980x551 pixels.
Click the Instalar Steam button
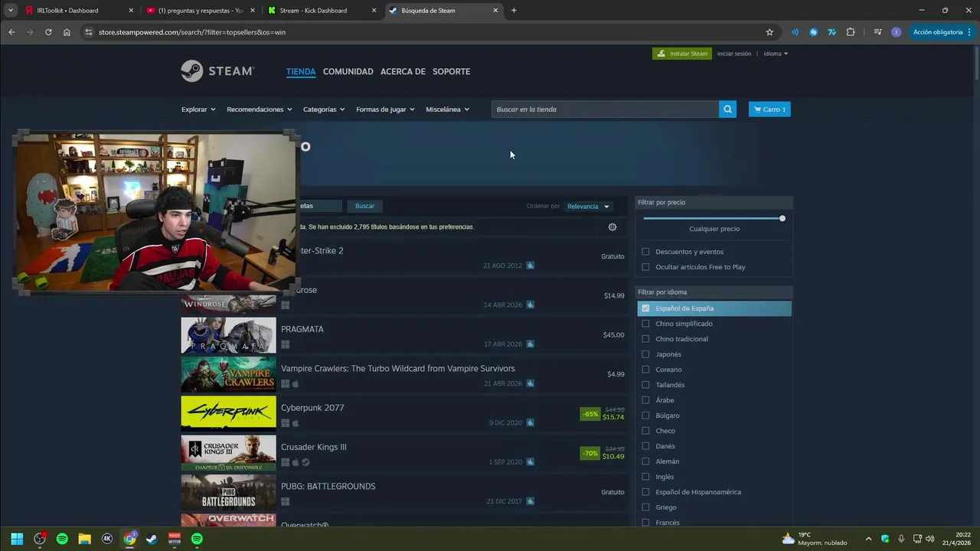pos(682,54)
